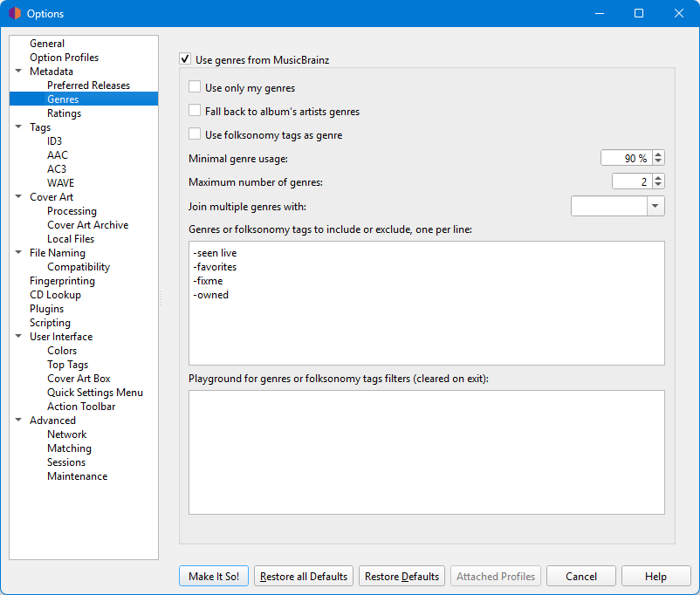The height and width of the screenshot is (595, 700).
Task: Collapse the Advanced tree section
Action: pos(19,421)
